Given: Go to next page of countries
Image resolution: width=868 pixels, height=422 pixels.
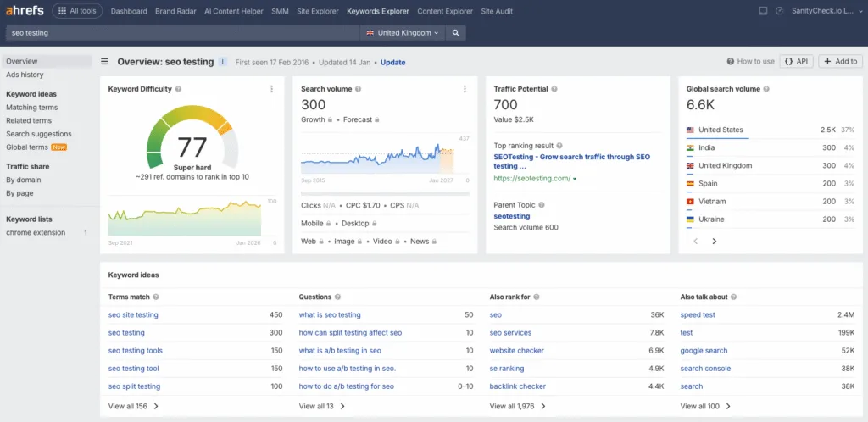Looking at the screenshot, I should [714, 242].
